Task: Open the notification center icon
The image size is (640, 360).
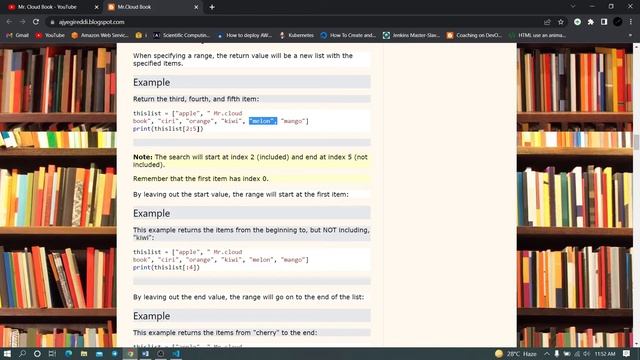Action: (x=627, y=354)
